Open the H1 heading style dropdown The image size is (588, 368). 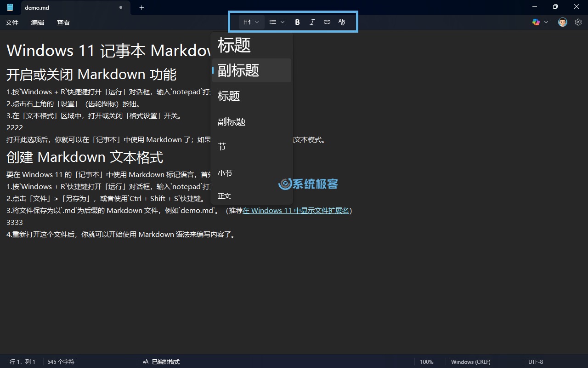click(251, 22)
